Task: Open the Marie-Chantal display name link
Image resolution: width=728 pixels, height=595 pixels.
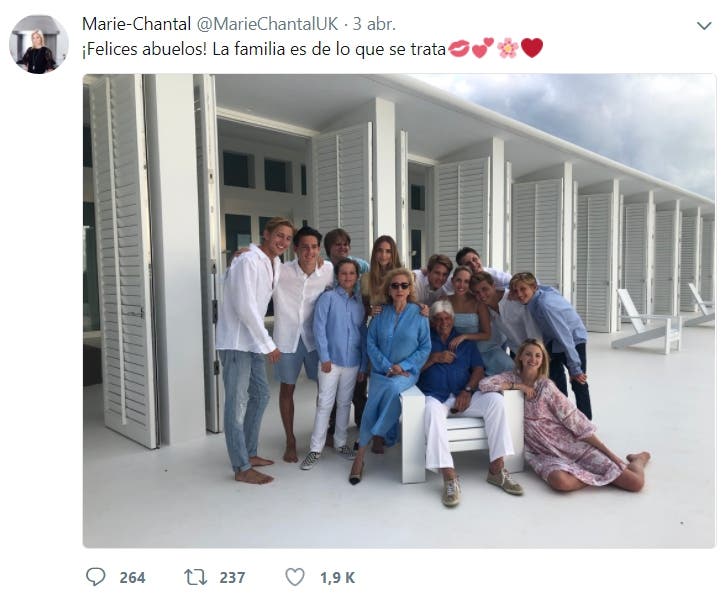Action: point(136,24)
